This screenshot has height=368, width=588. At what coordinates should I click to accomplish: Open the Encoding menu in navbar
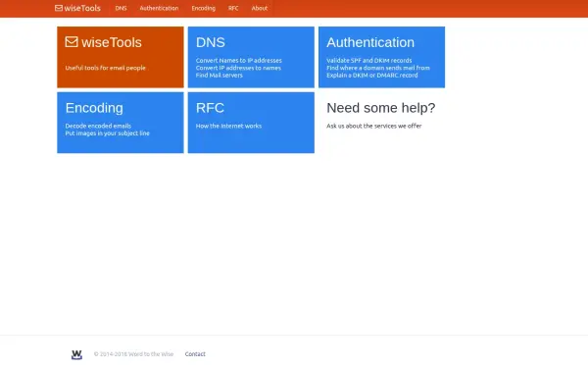[x=203, y=8]
